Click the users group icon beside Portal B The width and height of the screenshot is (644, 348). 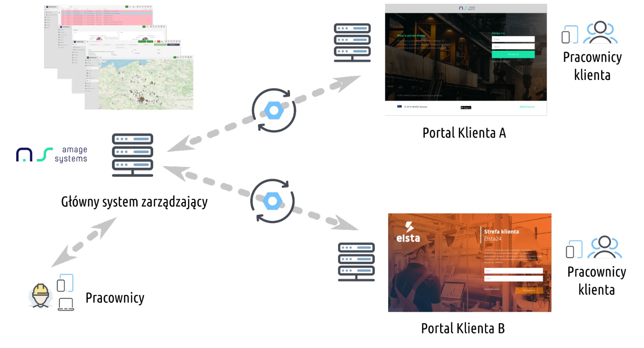click(604, 247)
